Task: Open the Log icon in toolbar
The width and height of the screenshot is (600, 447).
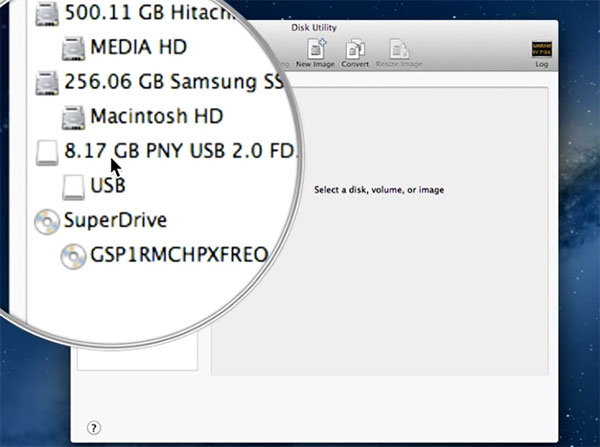Action: tap(541, 50)
